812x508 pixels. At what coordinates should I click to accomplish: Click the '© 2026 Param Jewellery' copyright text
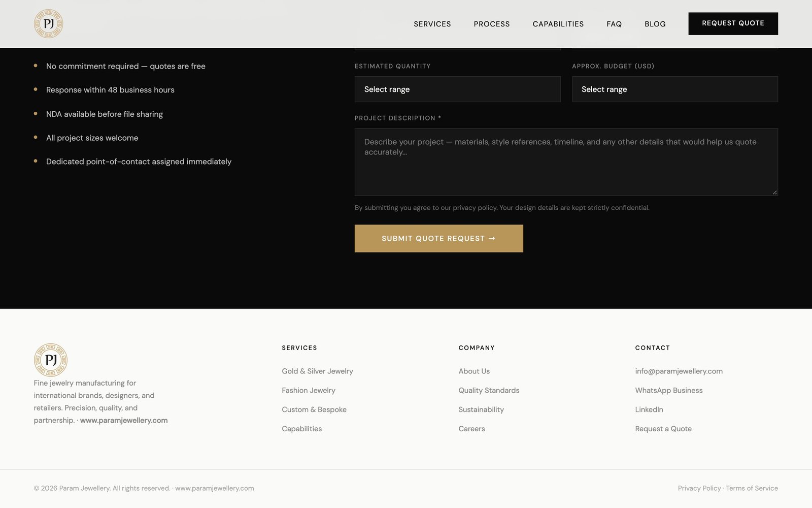[144, 488]
